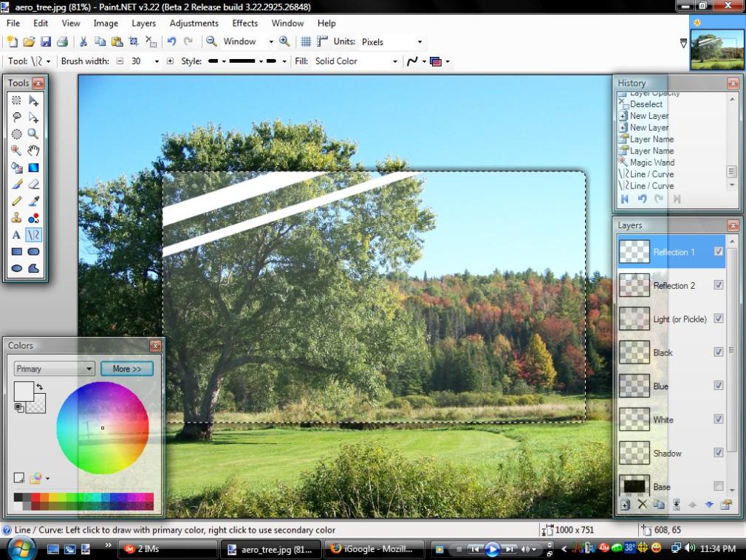Activate the Text tool
The image size is (746, 560).
(x=16, y=235)
